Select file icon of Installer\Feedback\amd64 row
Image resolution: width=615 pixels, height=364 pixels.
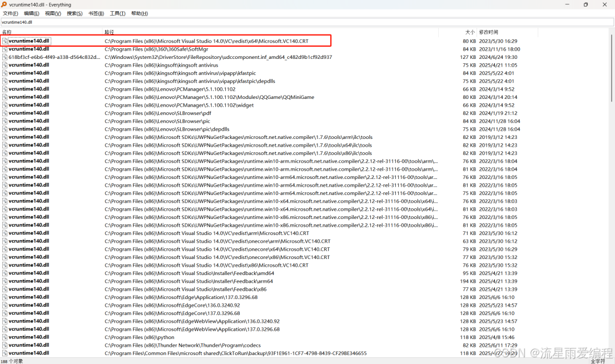pyautogui.click(x=4, y=273)
